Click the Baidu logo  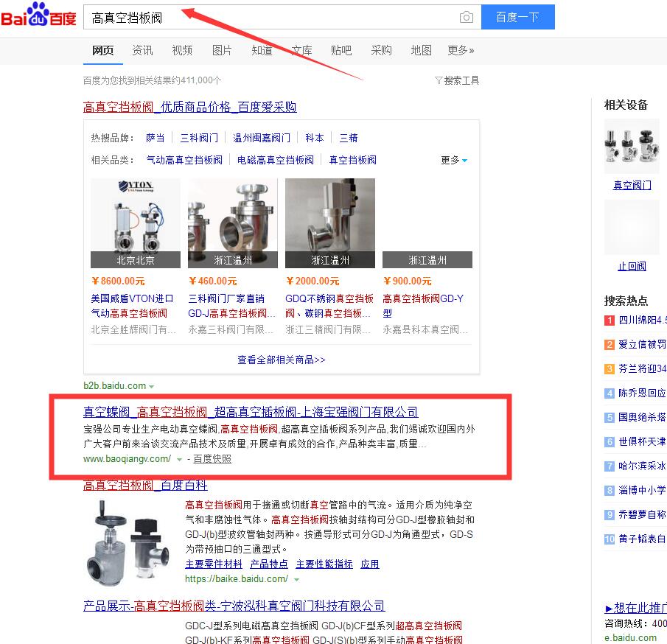pos(38,15)
